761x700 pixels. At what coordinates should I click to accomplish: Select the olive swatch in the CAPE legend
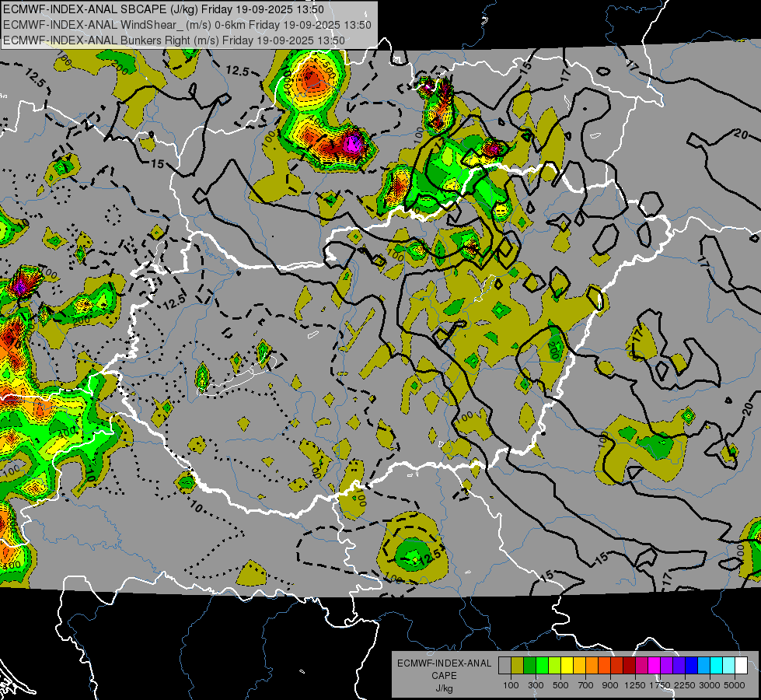(518, 665)
